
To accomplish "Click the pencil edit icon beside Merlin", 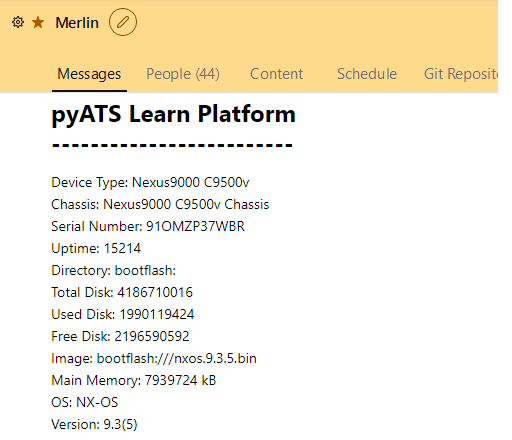I will [123, 22].
